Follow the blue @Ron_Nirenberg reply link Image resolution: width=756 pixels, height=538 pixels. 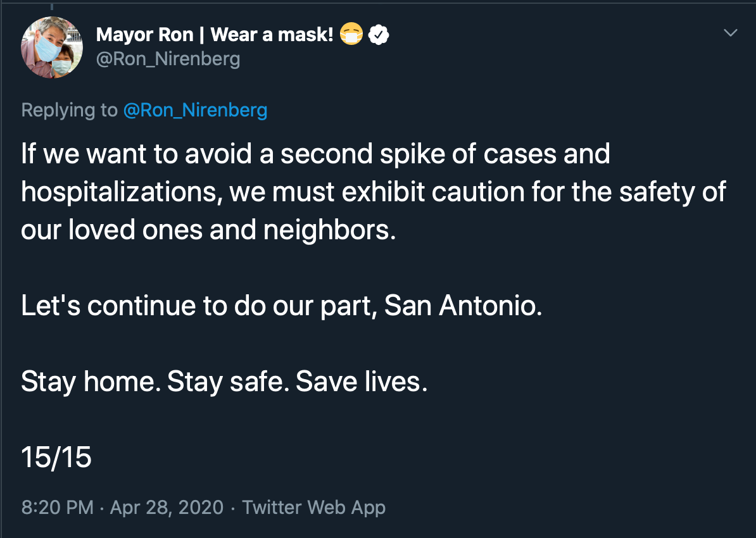[195, 110]
